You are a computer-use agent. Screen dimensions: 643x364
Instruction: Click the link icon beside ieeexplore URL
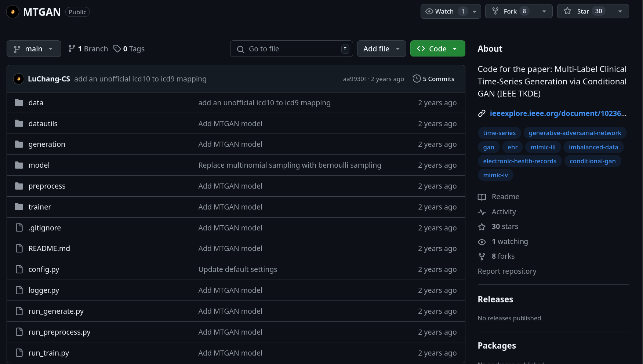[482, 114]
